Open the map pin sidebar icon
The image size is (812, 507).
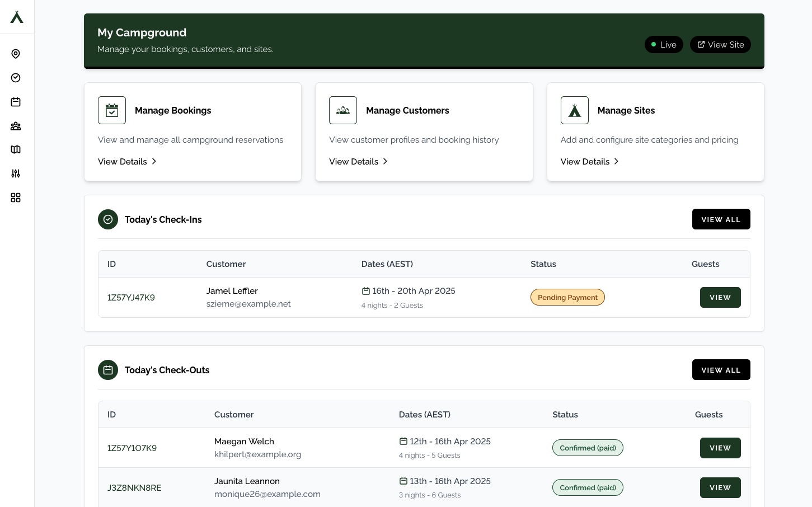point(16,54)
